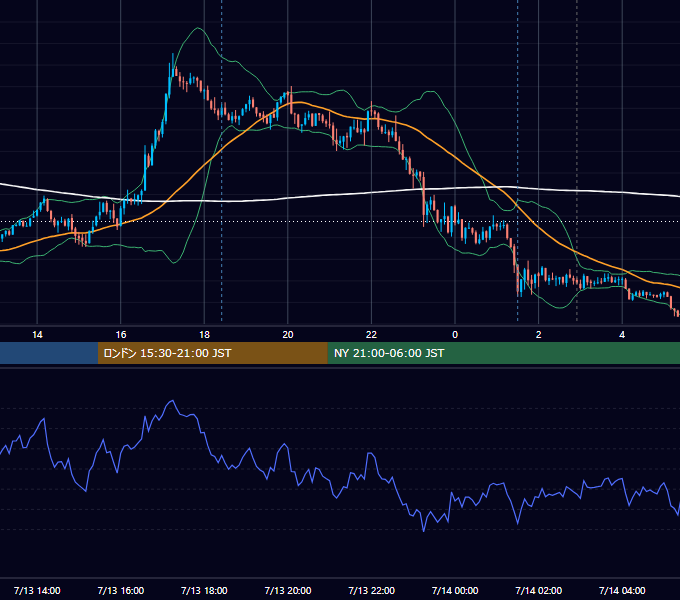This screenshot has height=600, width=680.
Task: Click the 7/13 20:00 time label
Action: pos(288,590)
